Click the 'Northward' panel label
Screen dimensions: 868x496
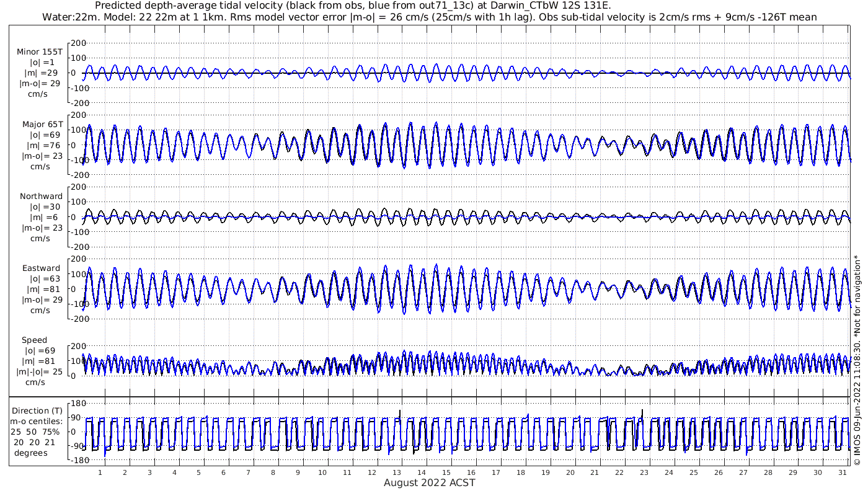[x=41, y=197]
